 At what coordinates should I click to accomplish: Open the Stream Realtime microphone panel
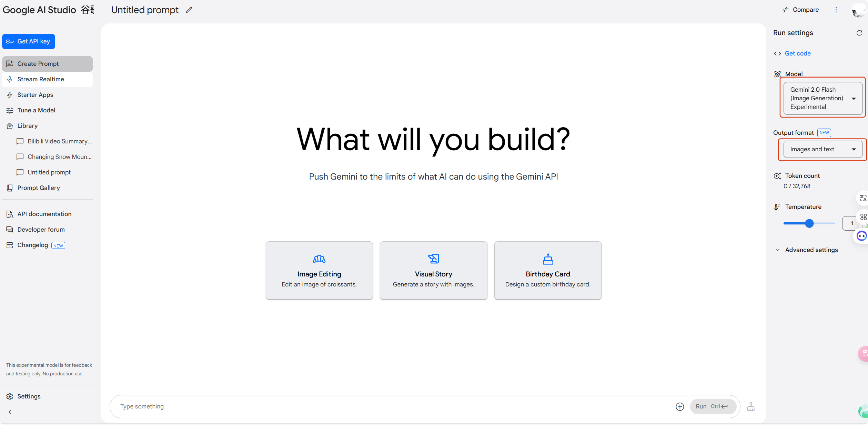tap(40, 79)
